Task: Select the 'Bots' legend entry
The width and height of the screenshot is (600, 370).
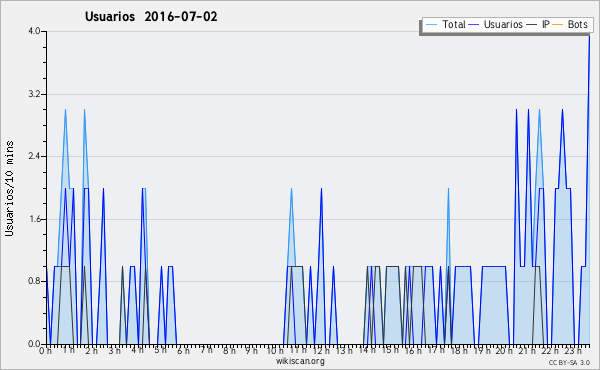Action: pyautogui.click(x=578, y=24)
